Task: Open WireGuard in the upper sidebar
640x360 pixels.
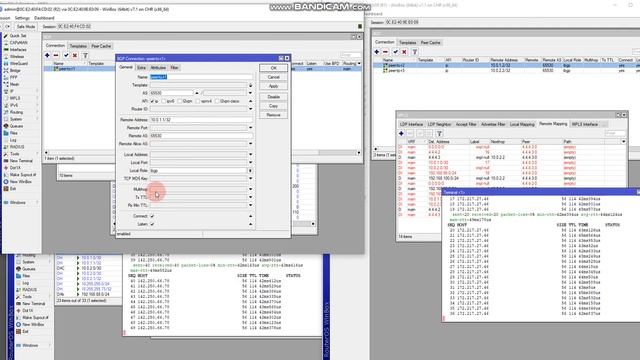Action: pyautogui.click(x=18, y=63)
